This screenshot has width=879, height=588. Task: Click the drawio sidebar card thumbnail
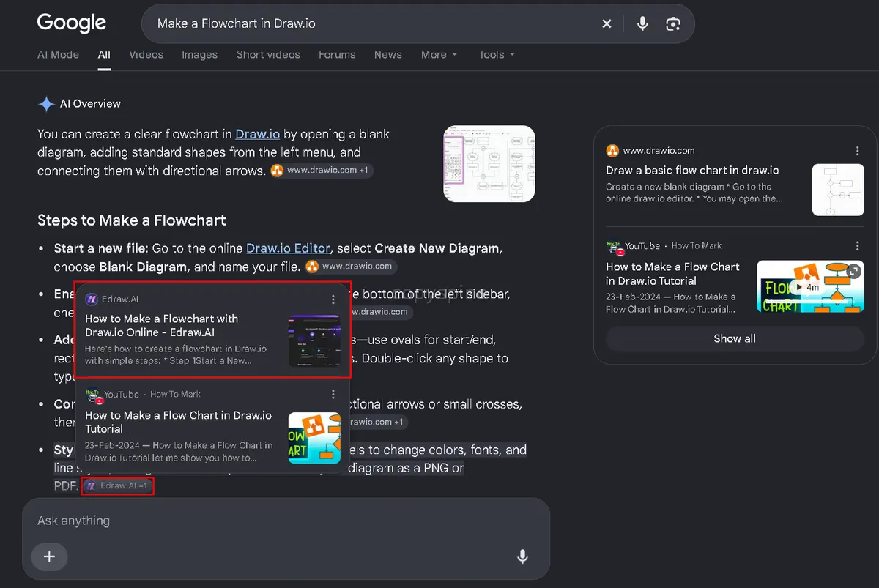[x=838, y=190]
